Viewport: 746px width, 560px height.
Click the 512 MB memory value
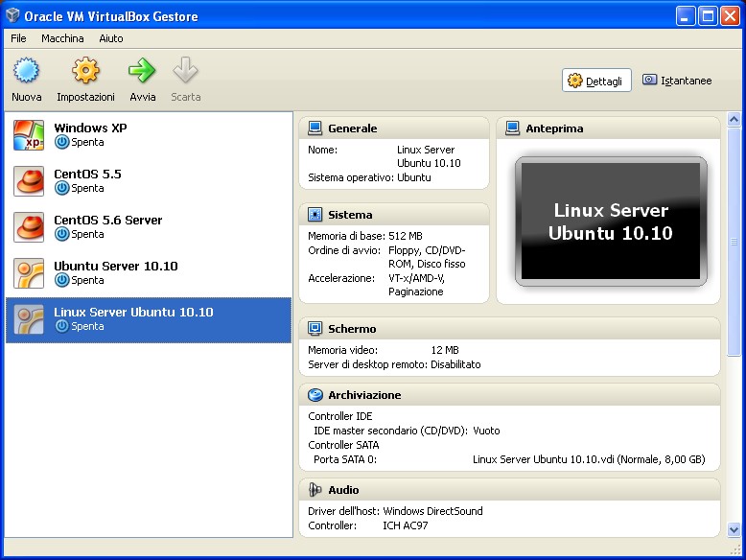click(406, 236)
